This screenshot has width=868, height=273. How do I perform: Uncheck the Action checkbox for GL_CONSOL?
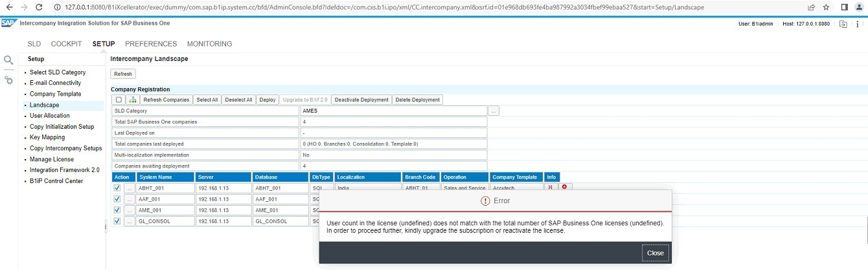(x=117, y=221)
